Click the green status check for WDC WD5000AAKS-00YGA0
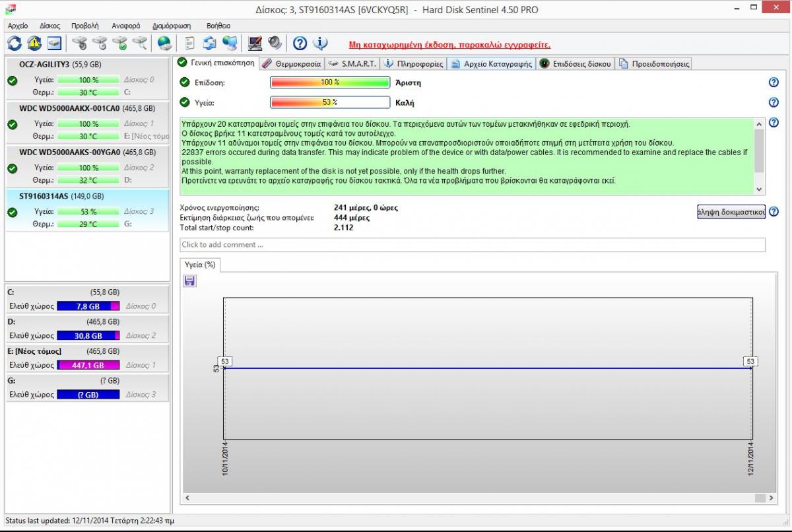This screenshot has height=532, width=792. [12, 168]
